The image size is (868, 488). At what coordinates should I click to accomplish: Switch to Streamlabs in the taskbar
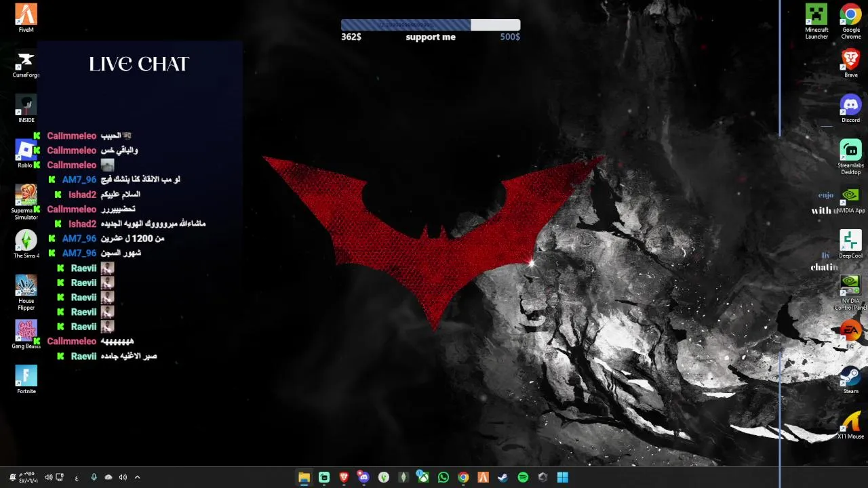pyautogui.click(x=324, y=477)
